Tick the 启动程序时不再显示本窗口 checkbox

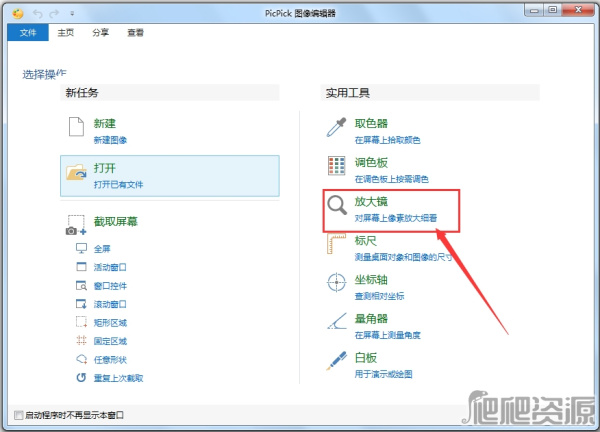[18, 415]
